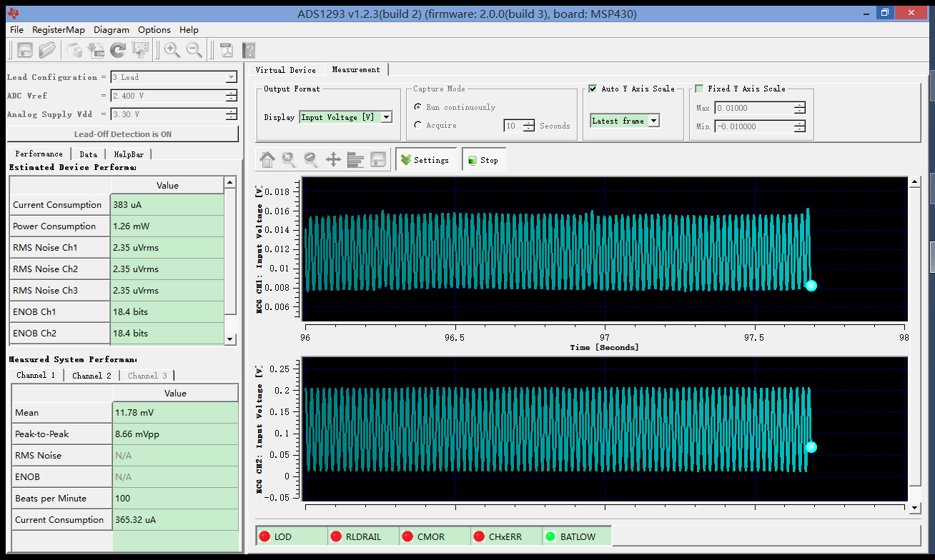Select the Acquire capture mode radio button
Screen dimensions: 935x560
click(x=417, y=125)
